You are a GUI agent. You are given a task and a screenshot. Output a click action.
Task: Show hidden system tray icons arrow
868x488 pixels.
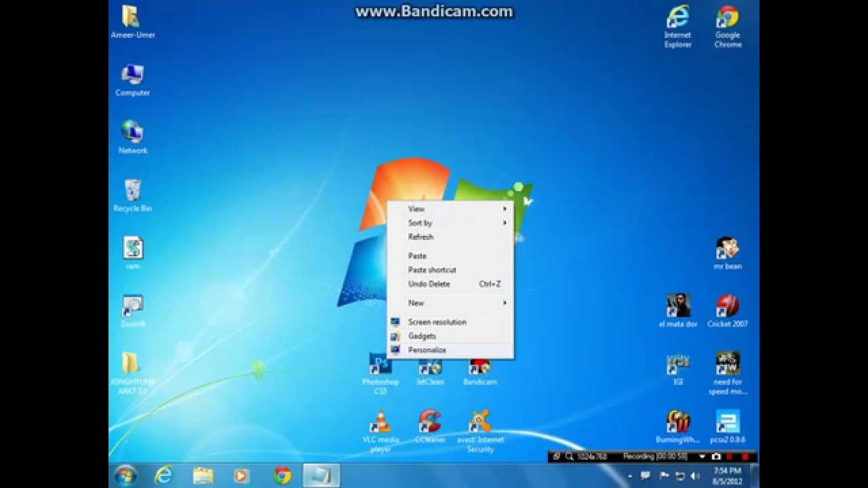click(630, 476)
